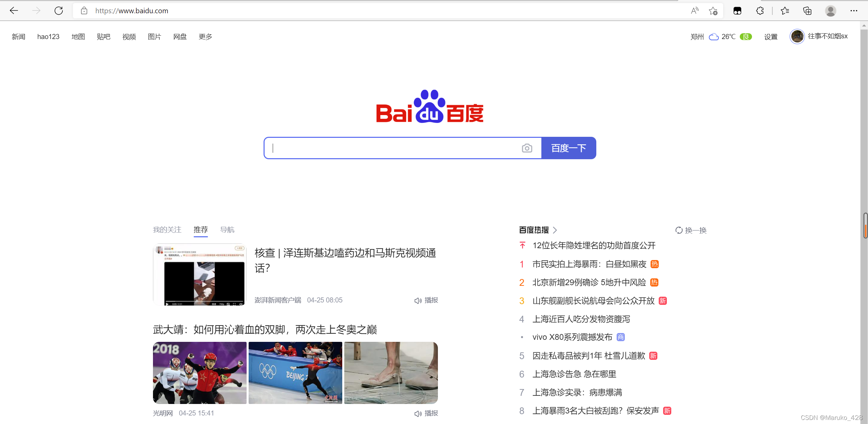Viewport: 868px width, 424px height.
Task: Open hot search 12位长年隐姓埋名的功勋首度公开
Action: tap(594, 245)
